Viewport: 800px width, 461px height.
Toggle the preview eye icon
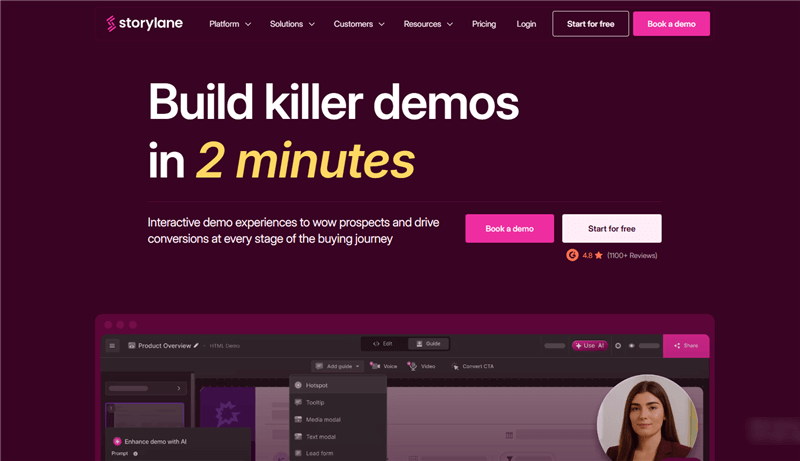(x=632, y=346)
